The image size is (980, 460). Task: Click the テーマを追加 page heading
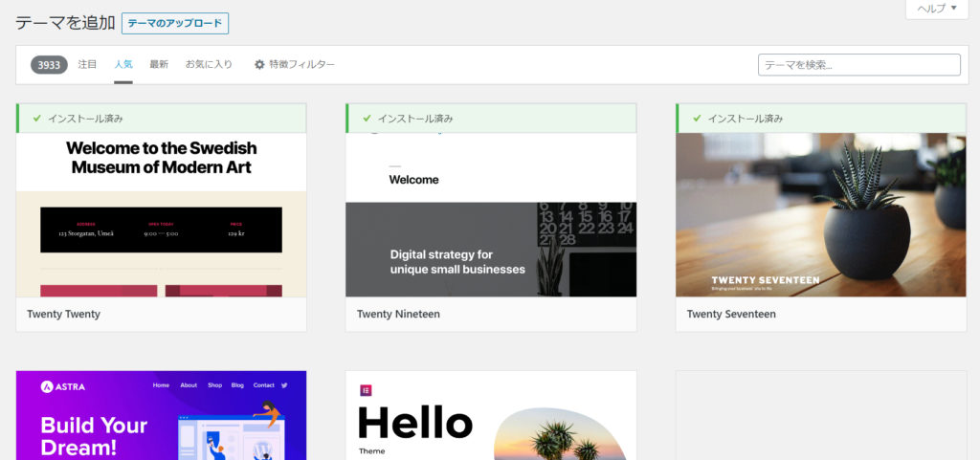(x=65, y=23)
